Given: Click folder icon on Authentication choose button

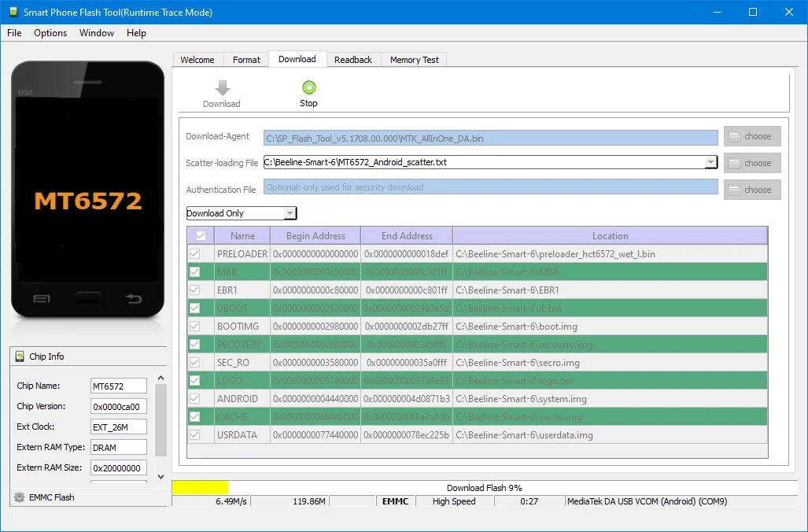Looking at the screenshot, I should pyautogui.click(x=734, y=190).
